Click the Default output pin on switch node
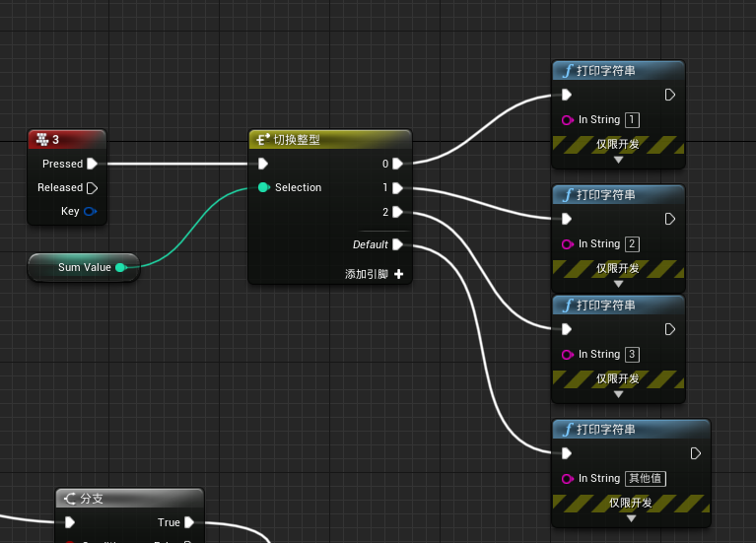 [397, 244]
